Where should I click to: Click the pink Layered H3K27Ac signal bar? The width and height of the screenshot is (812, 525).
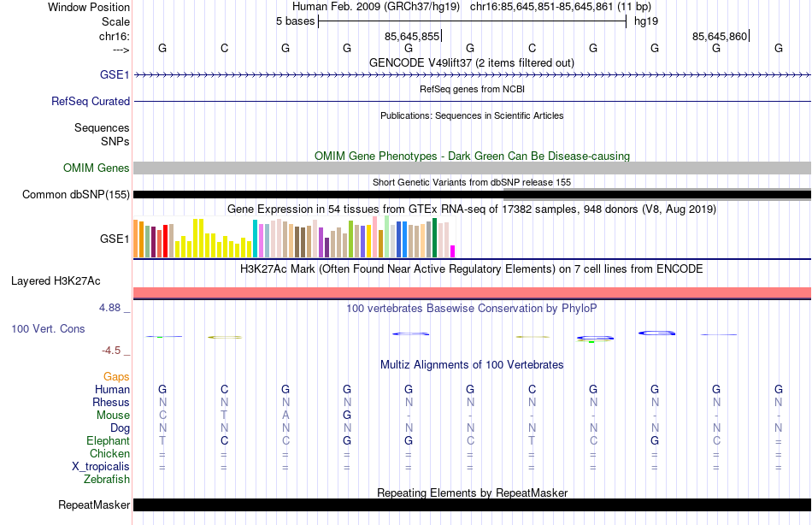click(473, 292)
